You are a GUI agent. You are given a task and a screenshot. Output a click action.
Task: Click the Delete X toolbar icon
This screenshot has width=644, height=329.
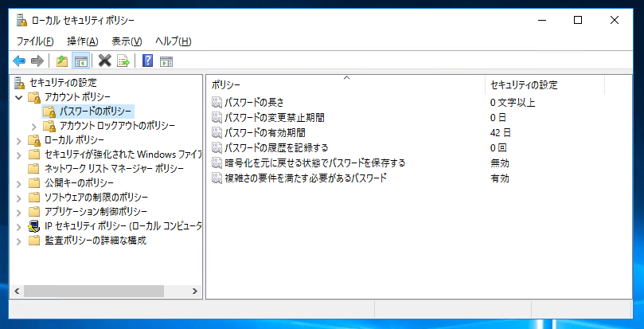coord(105,61)
